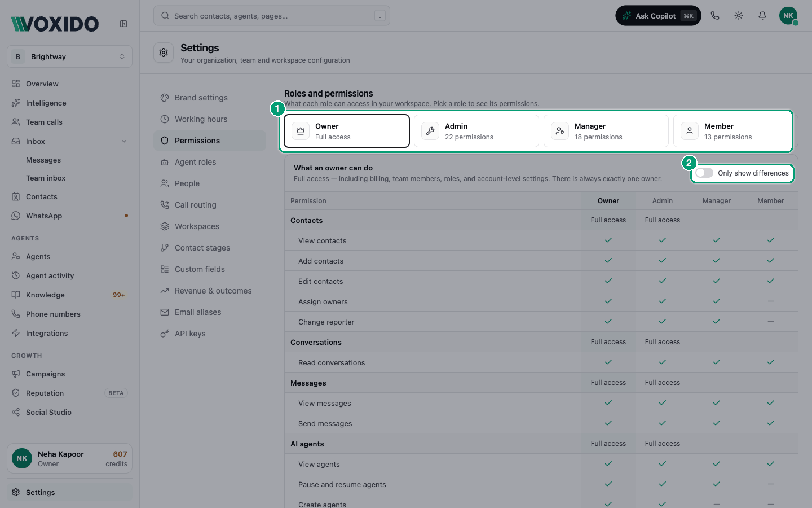Image resolution: width=812 pixels, height=508 pixels.
Task: Open Team inbox link
Action: pyautogui.click(x=46, y=178)
